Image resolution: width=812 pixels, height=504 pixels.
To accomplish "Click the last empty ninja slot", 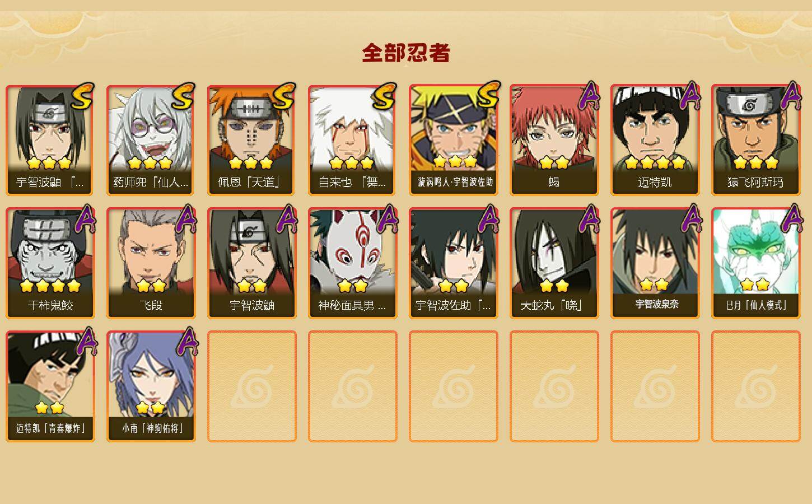I will point(755,386).
